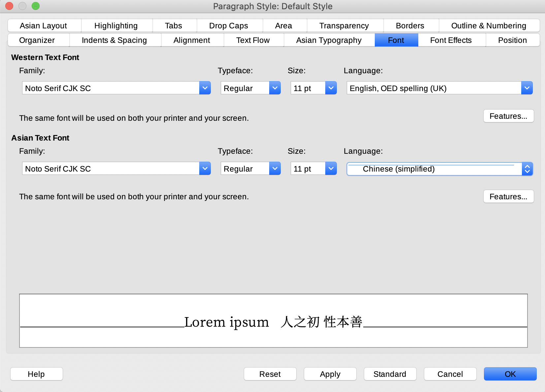The width and height of the screenshot is (545, 392).
Task: Click the active Font tab
Action: 396,40
